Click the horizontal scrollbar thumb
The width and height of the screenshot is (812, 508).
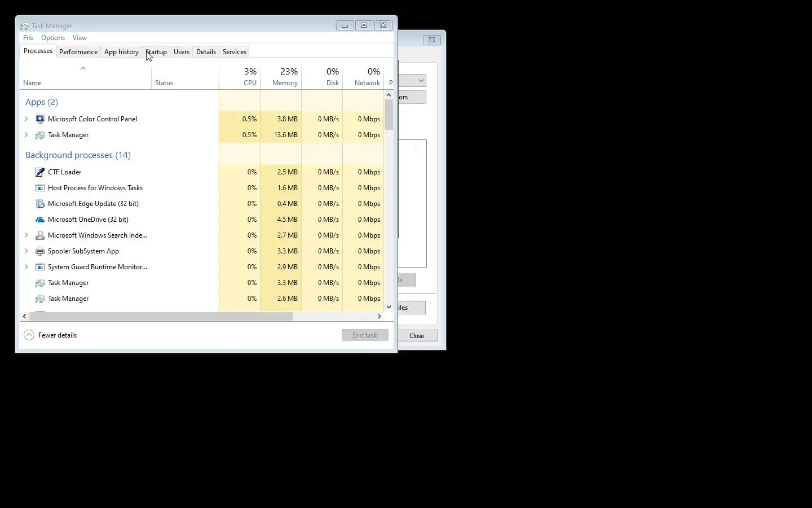pyautogui.click(x=161, y=317)
